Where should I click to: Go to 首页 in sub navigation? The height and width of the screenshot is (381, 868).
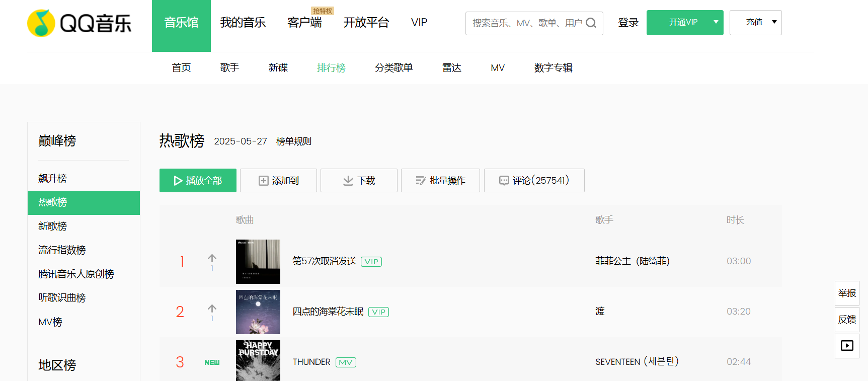(182, 68)
